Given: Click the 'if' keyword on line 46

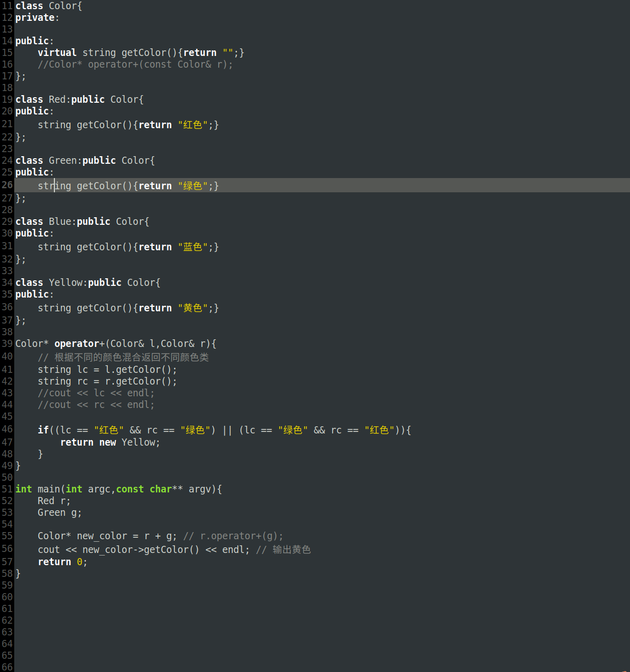Looking at the screenshot, I should (x=43, y=430).
